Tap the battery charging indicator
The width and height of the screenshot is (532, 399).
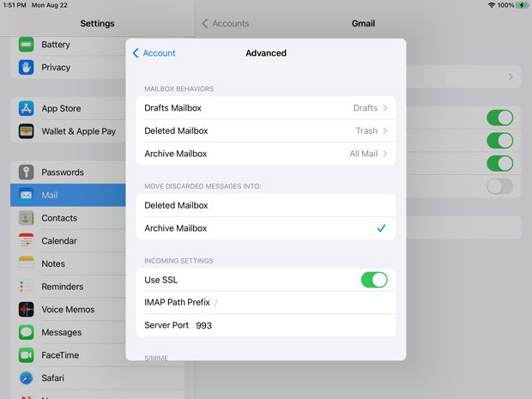pyautogui.click(x=522, y=5)
